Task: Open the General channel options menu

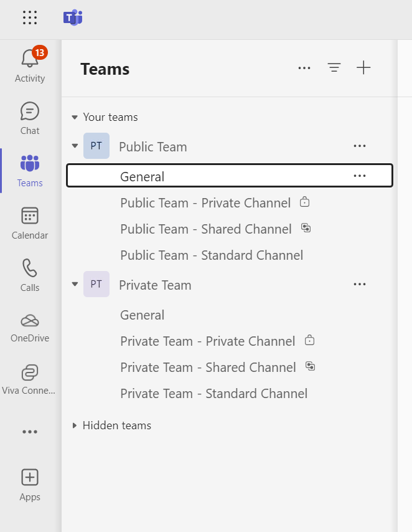Action: pyautogui.click(x=359, y=176)
